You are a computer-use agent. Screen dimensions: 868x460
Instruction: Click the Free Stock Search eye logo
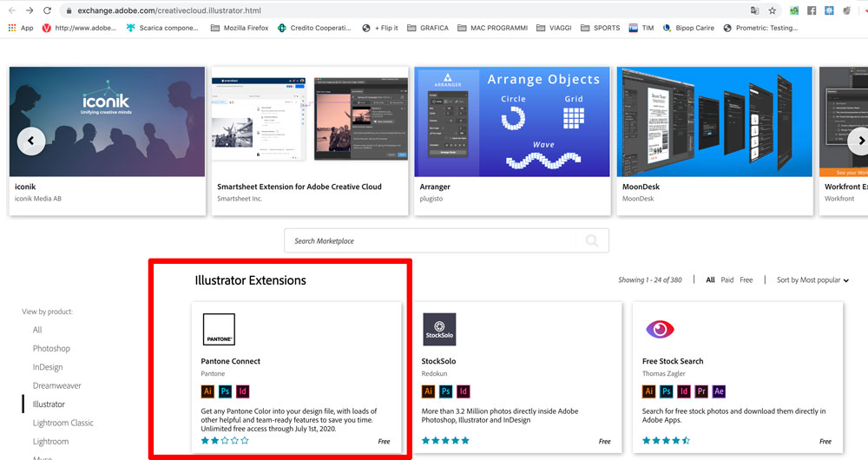point(660,329)
